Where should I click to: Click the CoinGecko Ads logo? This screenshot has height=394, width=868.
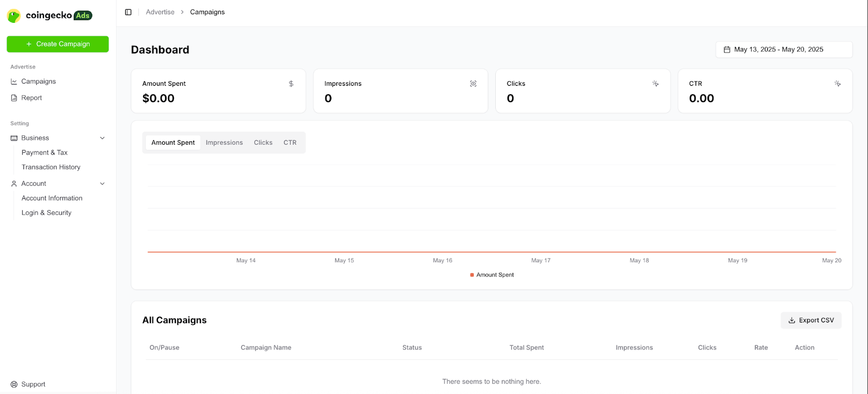[49, 16]
